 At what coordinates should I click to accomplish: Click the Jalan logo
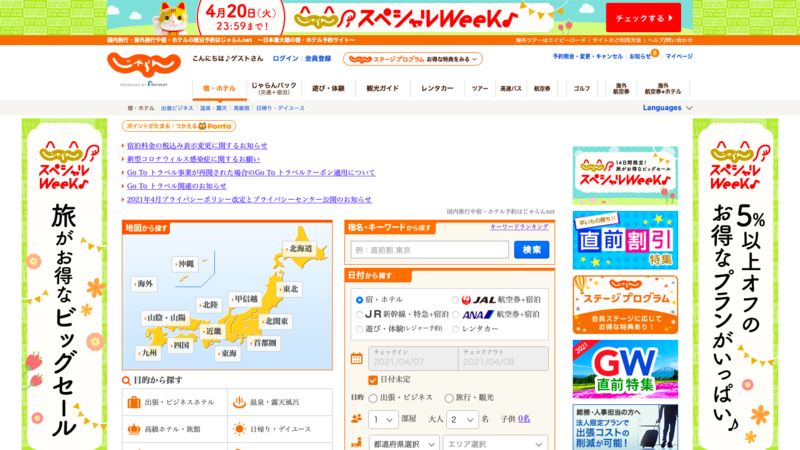144,65
